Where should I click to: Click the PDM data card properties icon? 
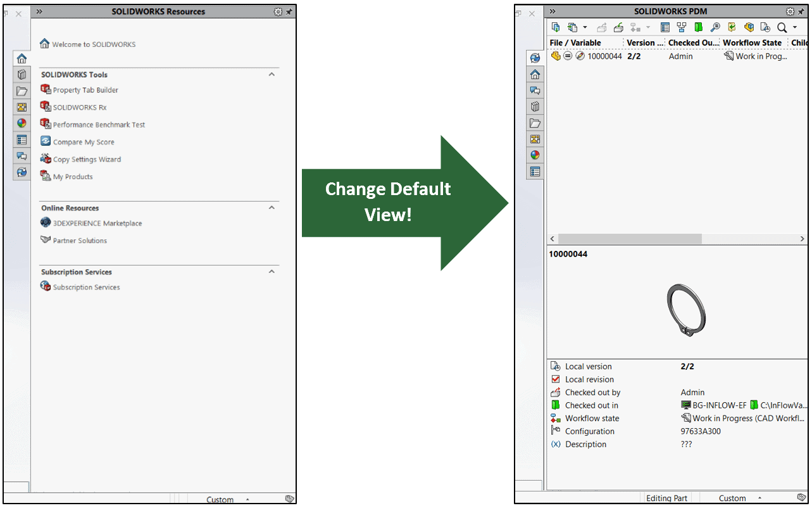point(665,27)
